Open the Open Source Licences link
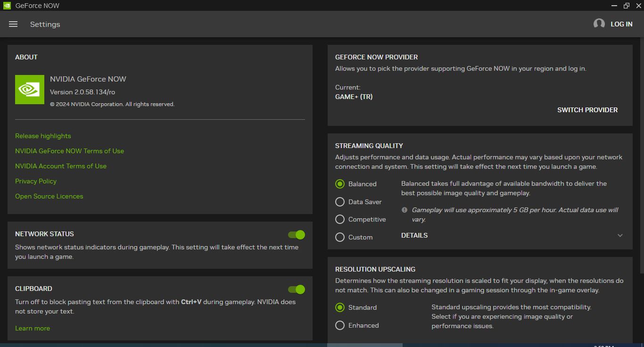This screenshot has height=347, width=644. coord(49,196)
